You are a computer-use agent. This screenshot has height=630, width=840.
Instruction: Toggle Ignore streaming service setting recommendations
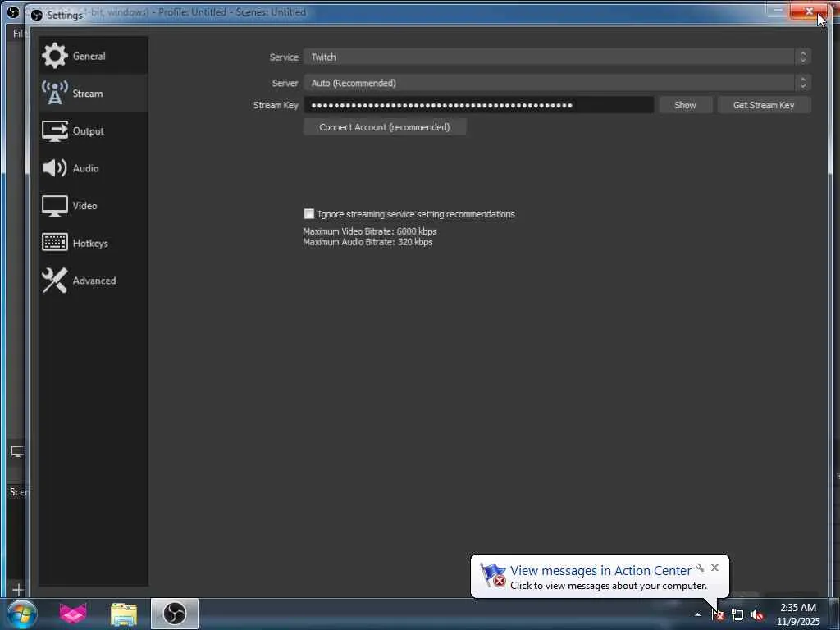click(308, 214)
